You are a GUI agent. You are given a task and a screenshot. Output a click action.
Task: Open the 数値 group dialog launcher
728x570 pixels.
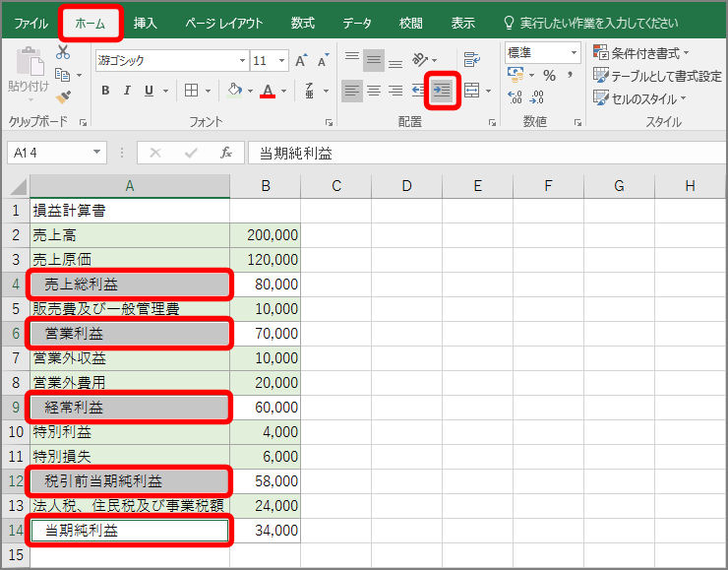(577, 123)
